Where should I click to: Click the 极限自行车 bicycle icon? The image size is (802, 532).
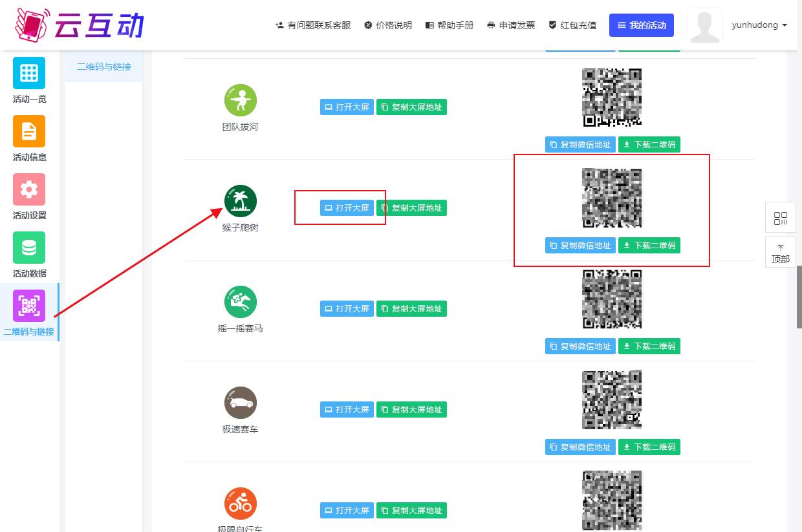coord(241,504)
